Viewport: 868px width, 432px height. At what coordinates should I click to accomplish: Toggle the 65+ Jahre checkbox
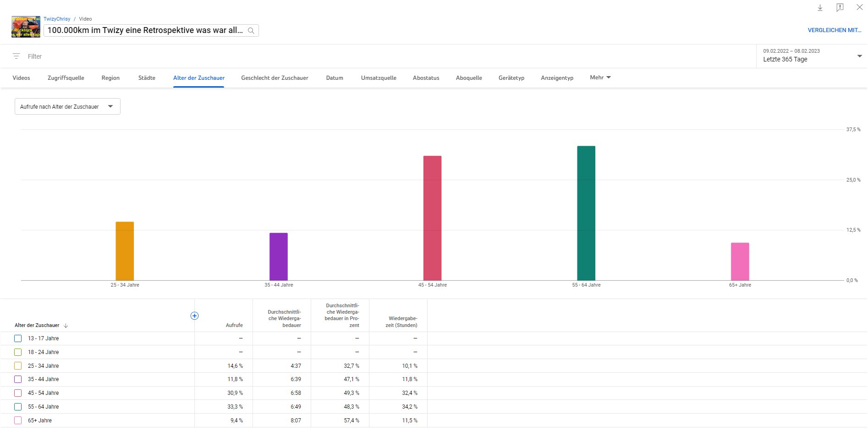18,421
